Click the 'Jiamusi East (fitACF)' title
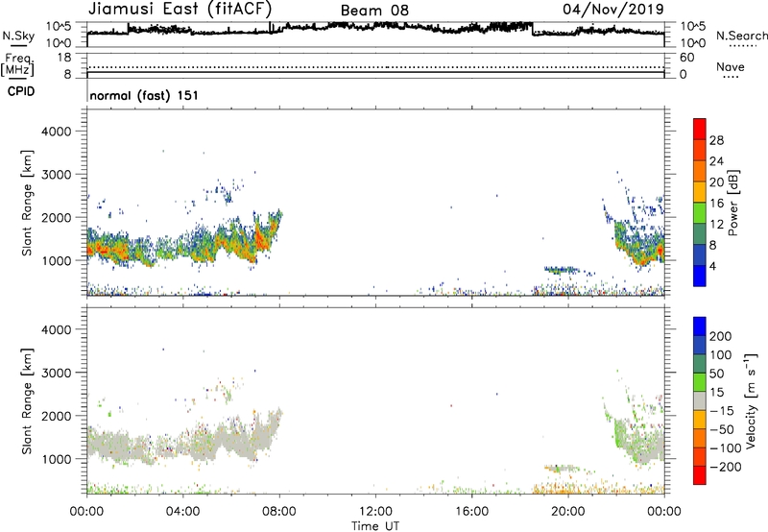This screenshot has width=768, height=532. [x=180, y=9]
